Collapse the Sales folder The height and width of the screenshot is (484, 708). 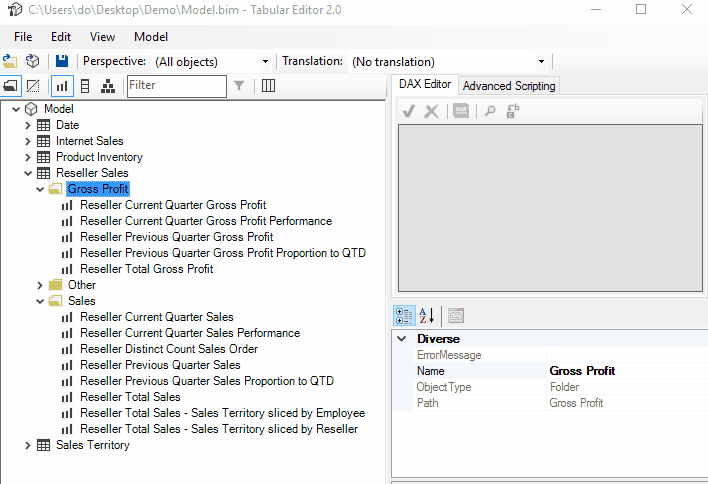40,301
